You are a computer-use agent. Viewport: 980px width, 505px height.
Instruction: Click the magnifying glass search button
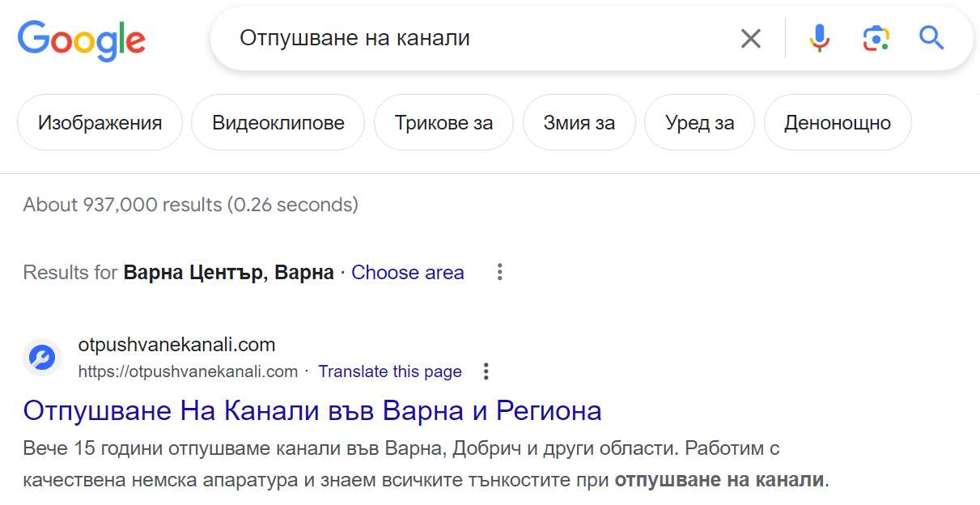click(x=931, y=38)
